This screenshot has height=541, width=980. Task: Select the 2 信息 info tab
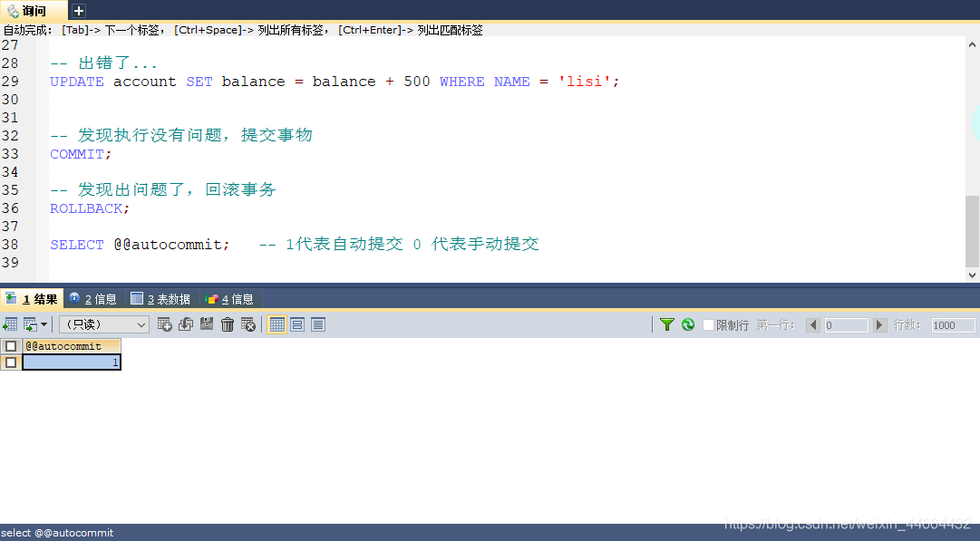point(93,299)
